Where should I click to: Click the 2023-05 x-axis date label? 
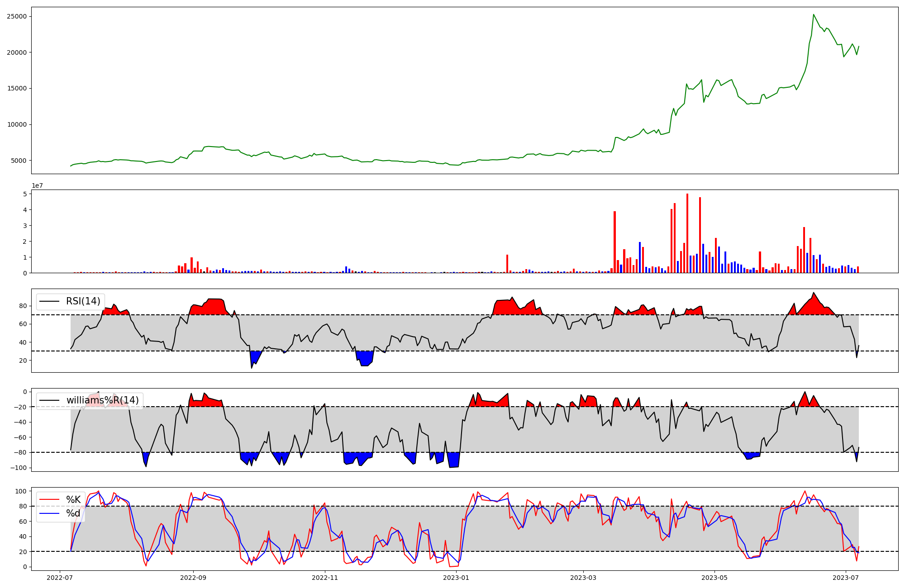click(x=714, y=578)
